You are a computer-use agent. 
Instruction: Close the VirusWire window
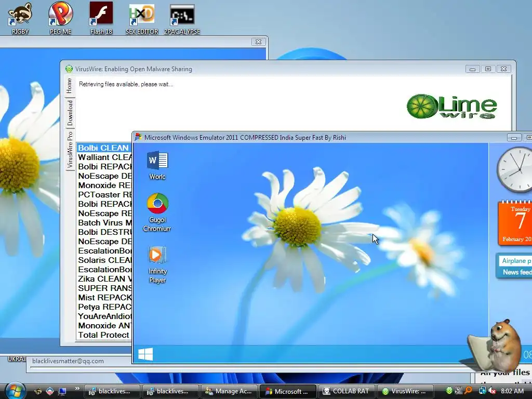point(503,69)
